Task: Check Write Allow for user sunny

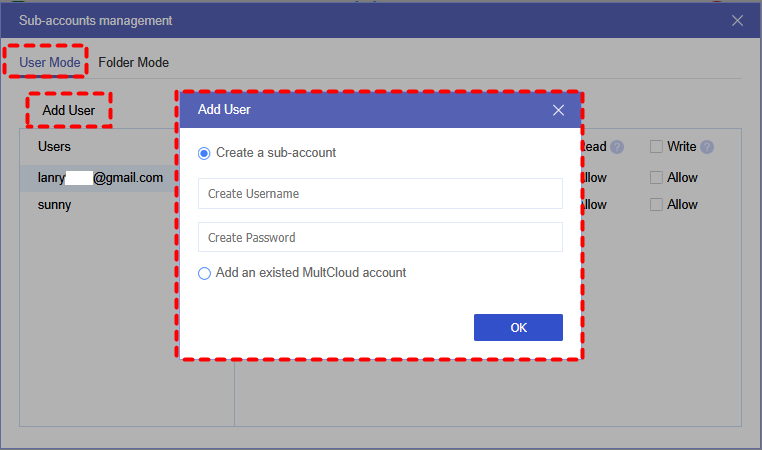Action: [657, 205]
